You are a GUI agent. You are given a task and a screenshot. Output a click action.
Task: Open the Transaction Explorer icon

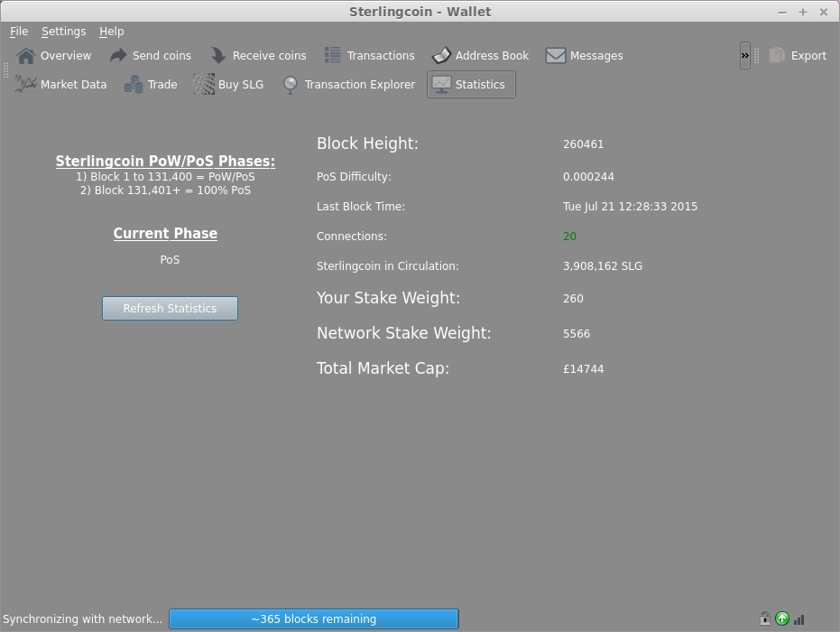[290, 84]
